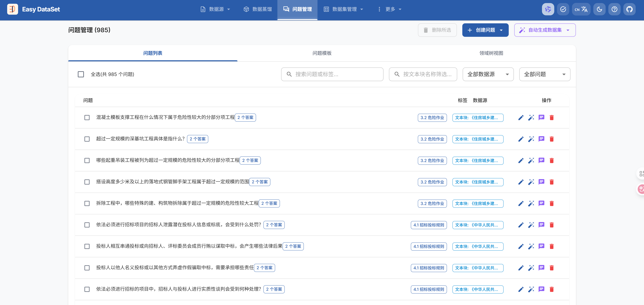Click pencil edit icon on first question row
The width and height of the screenshot is (644, 305).
pyautogui.click(x=521, y=117)
